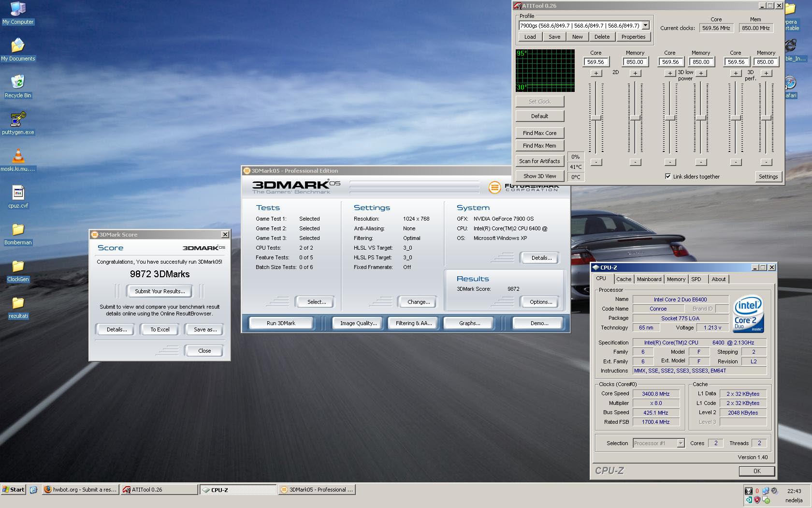Click Scan for Artifacts in ATITool

[x=539, y=161]
